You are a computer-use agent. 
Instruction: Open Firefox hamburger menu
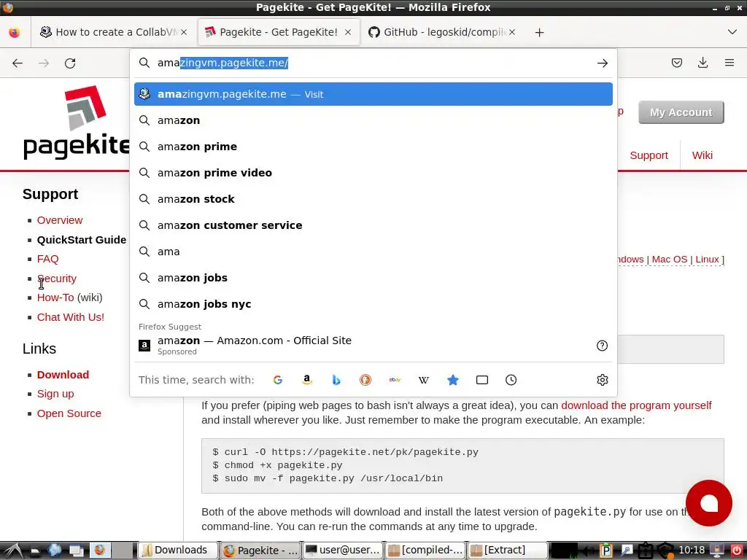[x=729, y=63]
